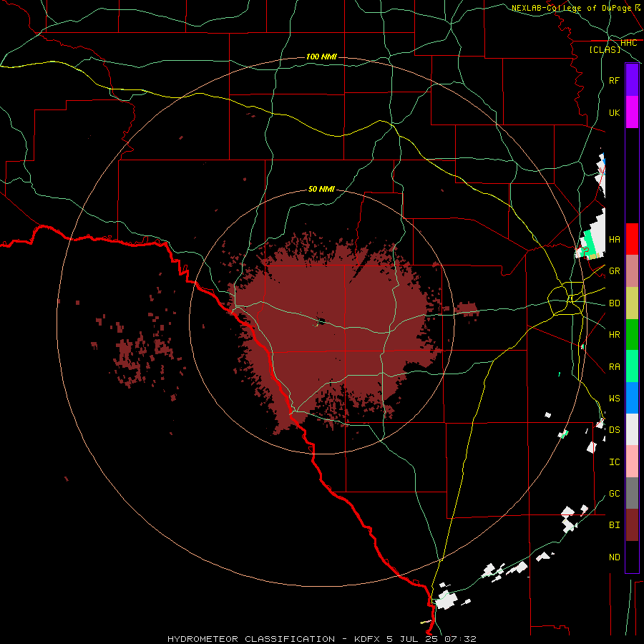
Task: Click the BI legend label
Action: tap(614, 525)
